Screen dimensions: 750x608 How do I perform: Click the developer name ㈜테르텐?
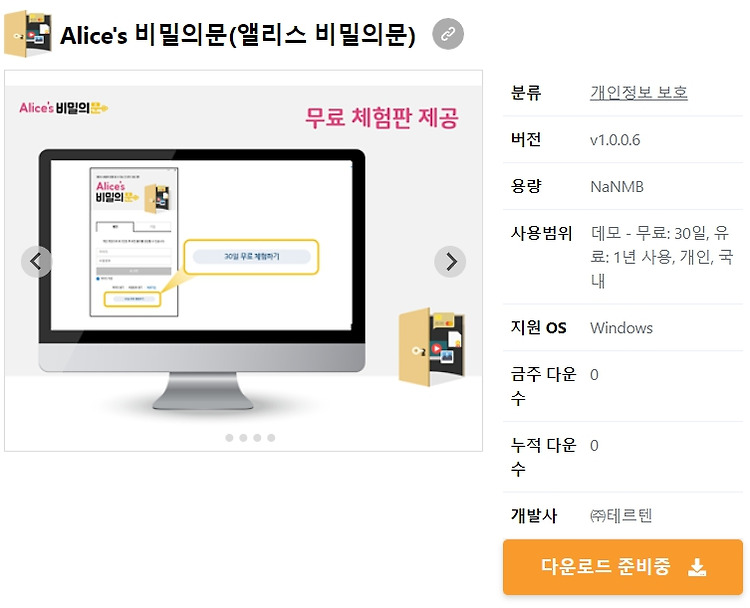621,516
